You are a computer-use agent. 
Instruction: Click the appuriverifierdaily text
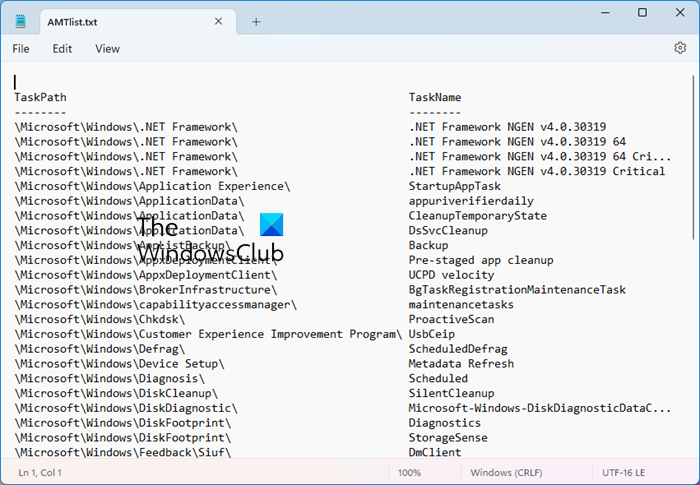471,201
